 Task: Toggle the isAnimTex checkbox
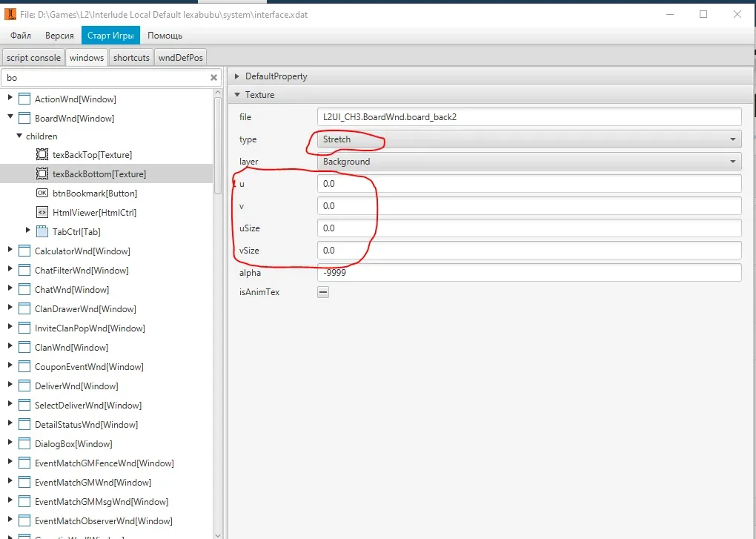pos(323,292)
